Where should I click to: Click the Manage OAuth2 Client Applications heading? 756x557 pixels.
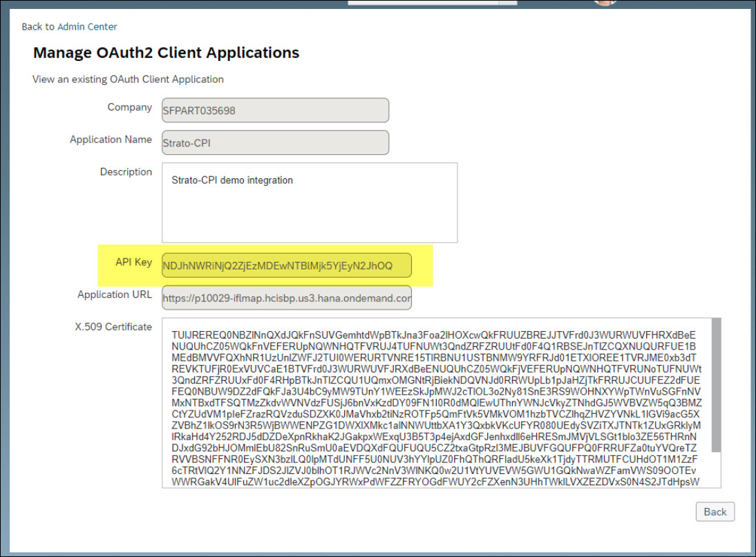click(x=166, y=53)
